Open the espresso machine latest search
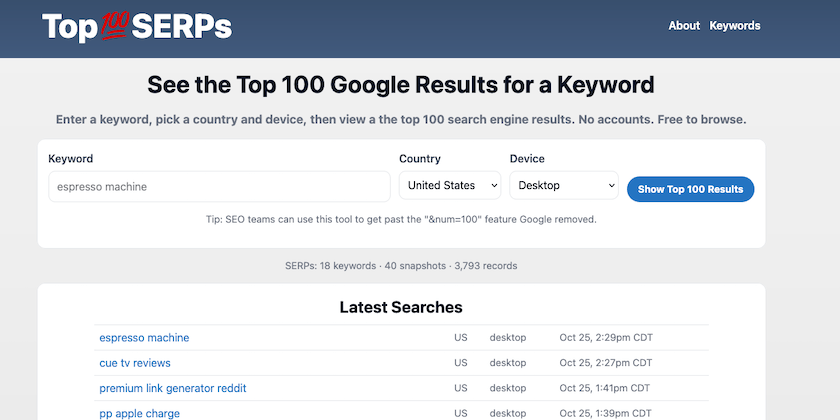This screenshot has height=420, width=840. click(144, 338)
